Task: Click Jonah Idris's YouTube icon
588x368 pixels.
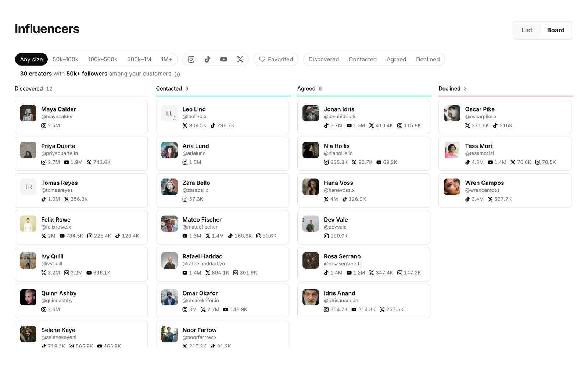Action: (x=349, y=125)
